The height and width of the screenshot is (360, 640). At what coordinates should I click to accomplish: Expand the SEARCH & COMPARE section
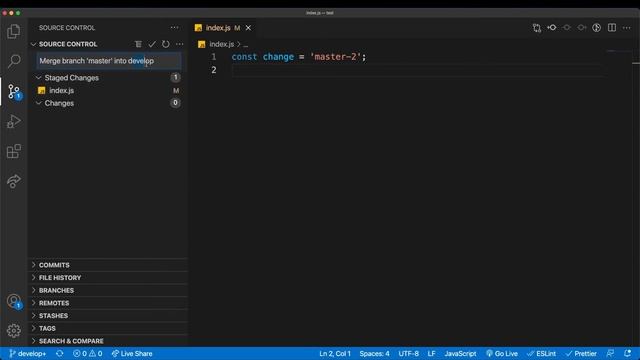point(108,341)
